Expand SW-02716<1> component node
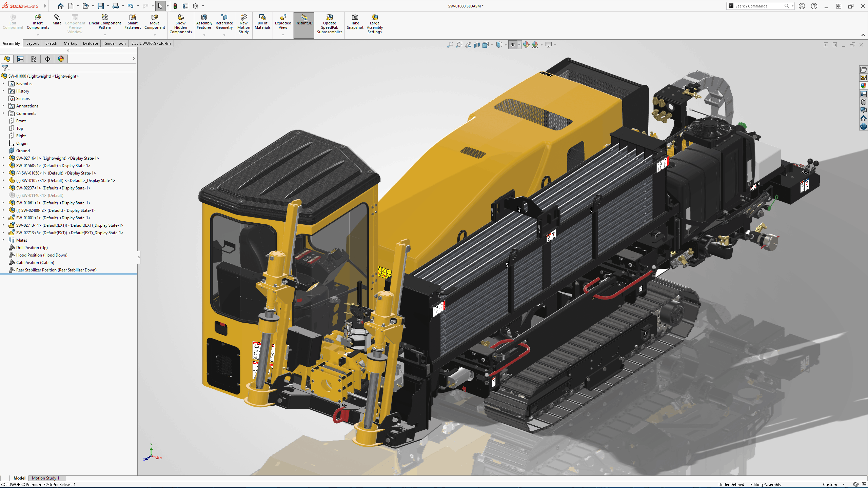The width and height of the screenshot is (868, 488). (3, 158)
